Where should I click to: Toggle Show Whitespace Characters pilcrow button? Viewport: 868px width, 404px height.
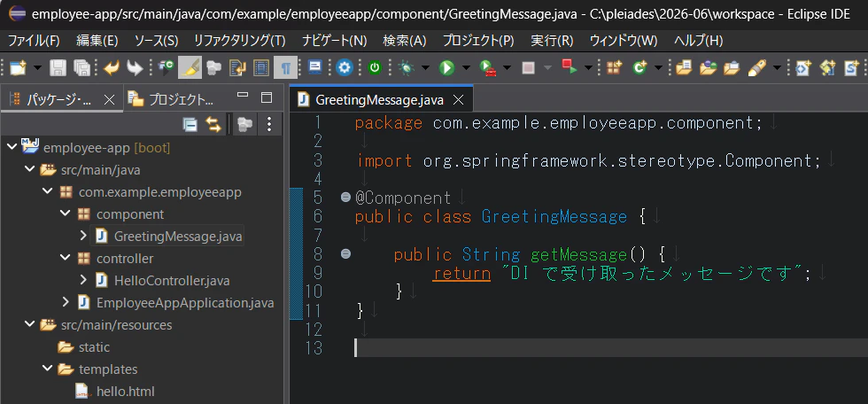285,67
